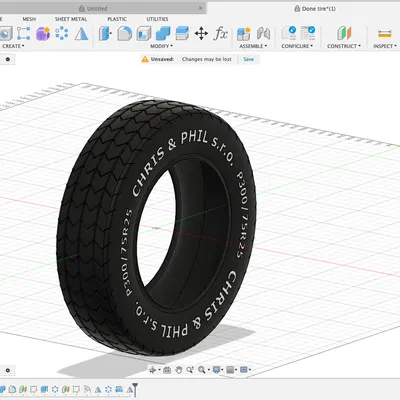400x400 pixels.
Task: Close the Untitled document tab
Action: (x=200, y=8)
